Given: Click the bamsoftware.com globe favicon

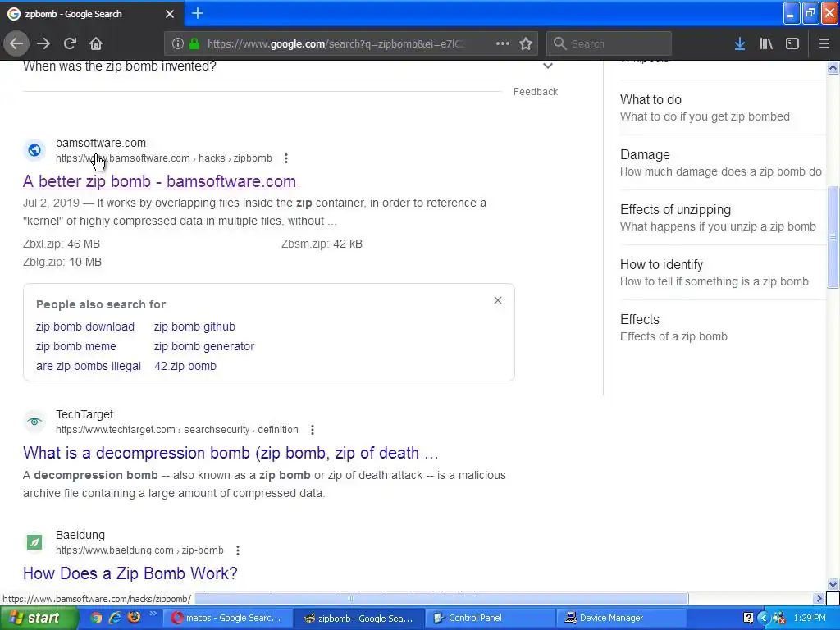Looking at the screenshot, I should pyautogui.click(x=34, y=150).
